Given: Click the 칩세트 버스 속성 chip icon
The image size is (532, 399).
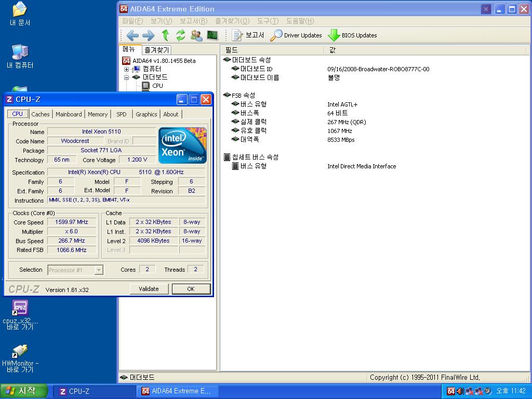Looking at the screenshot, I should (x=227, y=157).
